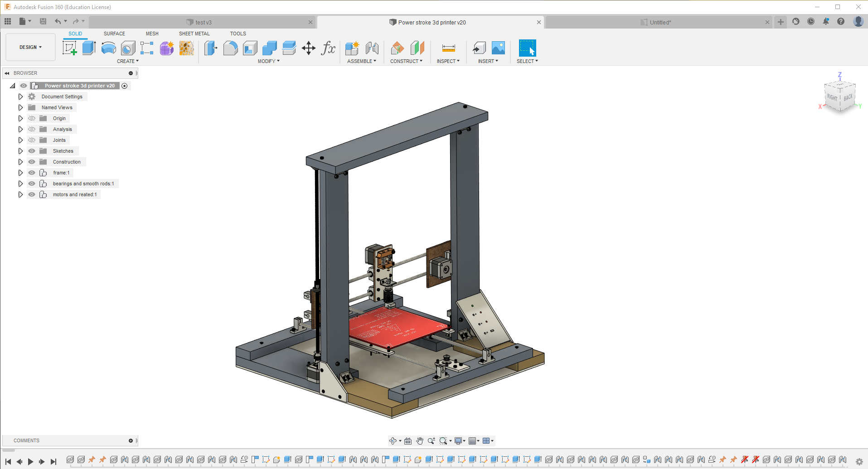
Task: Select the Insert Canvas image tool
Action: [498, 48]
